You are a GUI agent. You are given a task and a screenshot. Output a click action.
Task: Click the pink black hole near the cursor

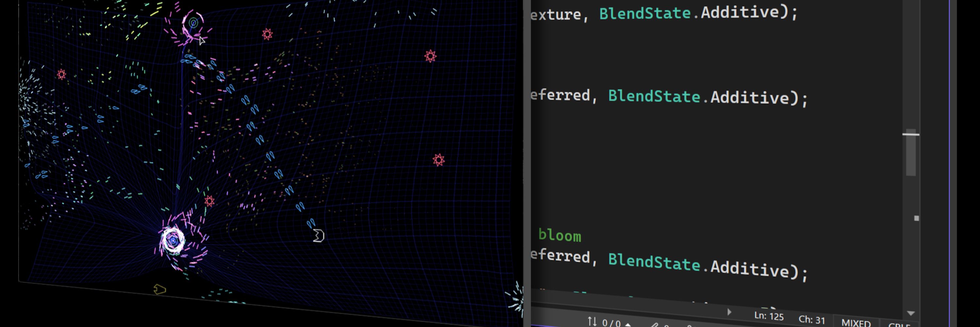pos(193,24)
